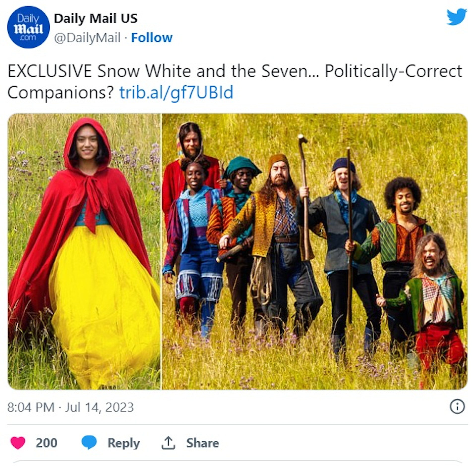Click the blue reply speech bubble icon
Viewport: 476px width, 466px height.
(89, 443)
